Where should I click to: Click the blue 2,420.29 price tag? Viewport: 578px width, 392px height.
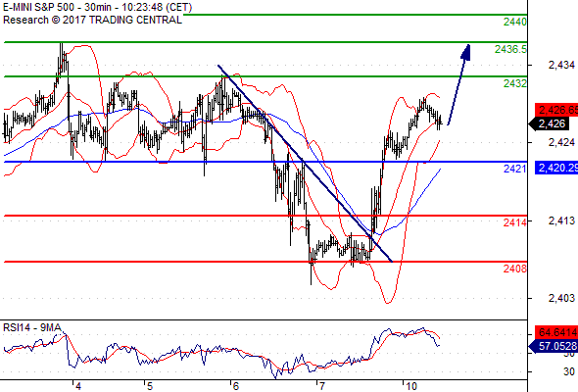556,168
